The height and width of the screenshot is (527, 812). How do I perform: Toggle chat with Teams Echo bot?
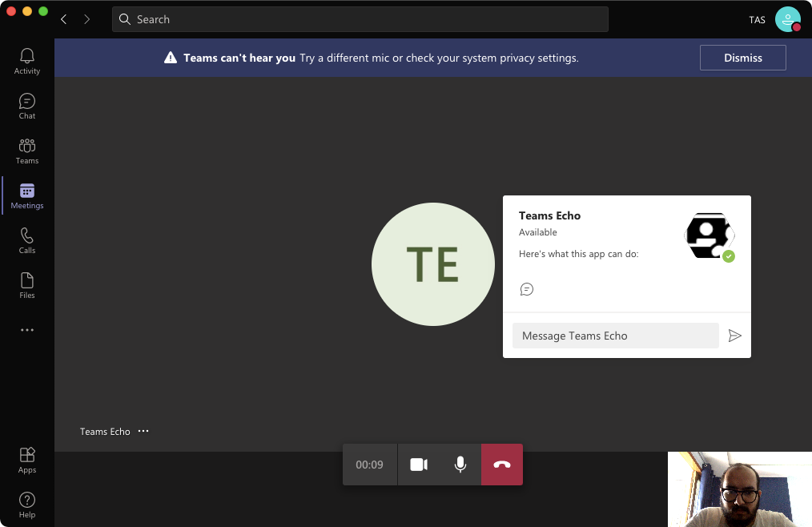[527, 289]
